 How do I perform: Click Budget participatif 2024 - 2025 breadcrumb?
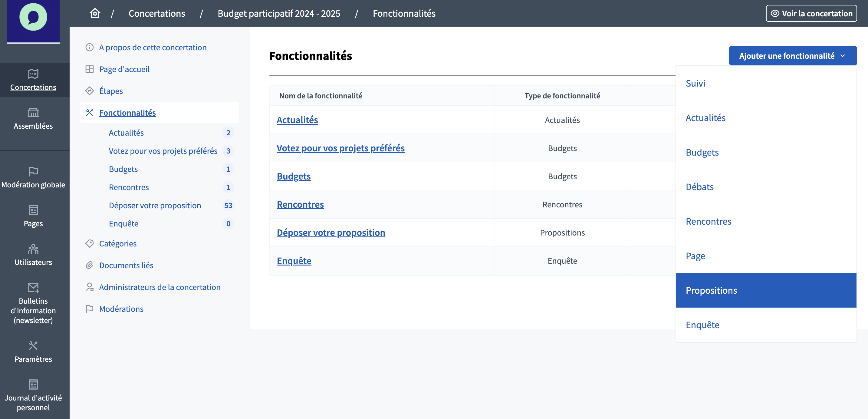(x=279, y=14)
